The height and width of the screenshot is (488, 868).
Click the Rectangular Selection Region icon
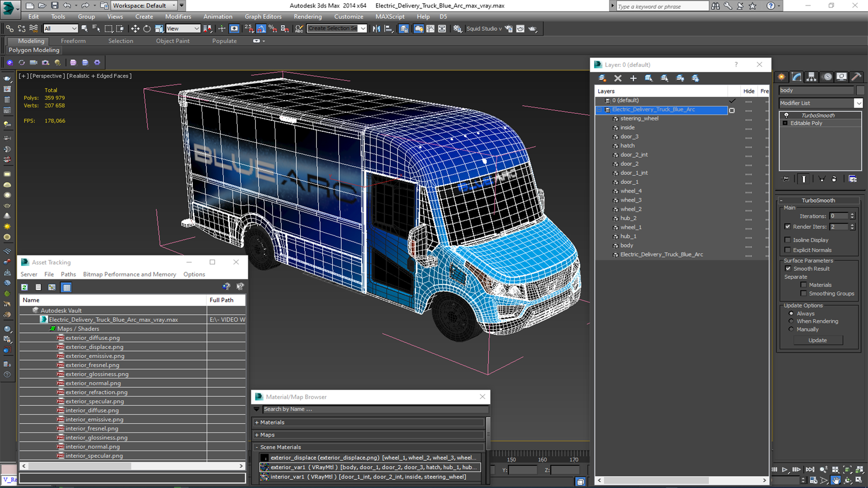tap(108, 28)
